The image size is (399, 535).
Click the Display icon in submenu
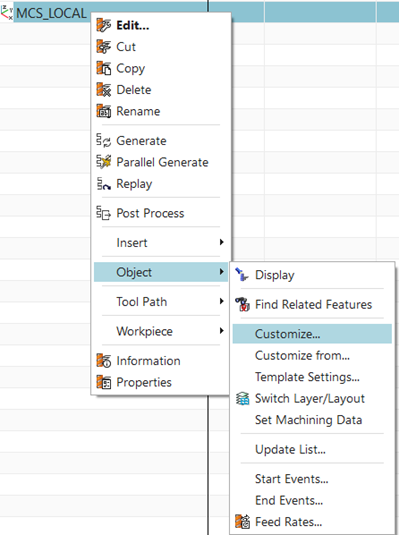click(242, 275)
